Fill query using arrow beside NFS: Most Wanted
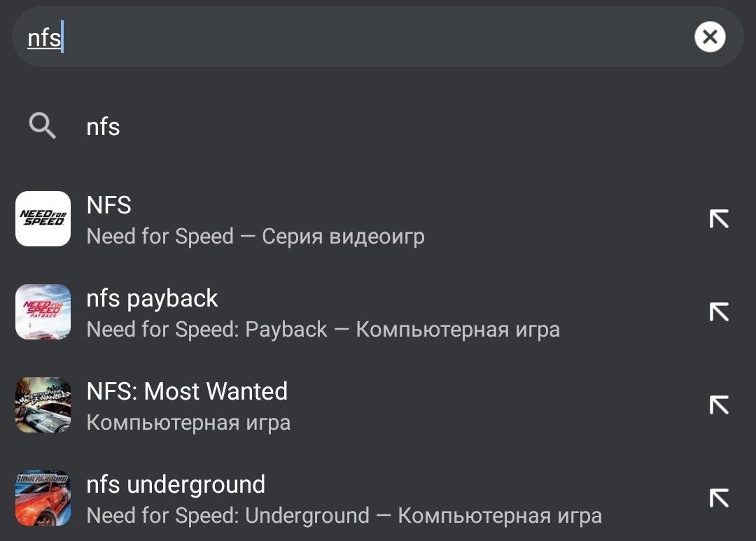 point(719,405)
